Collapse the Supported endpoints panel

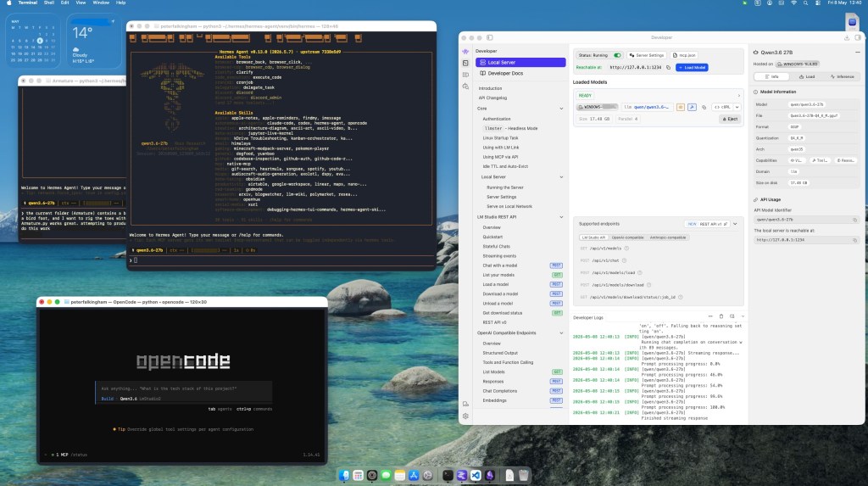(x=735, y=224)
